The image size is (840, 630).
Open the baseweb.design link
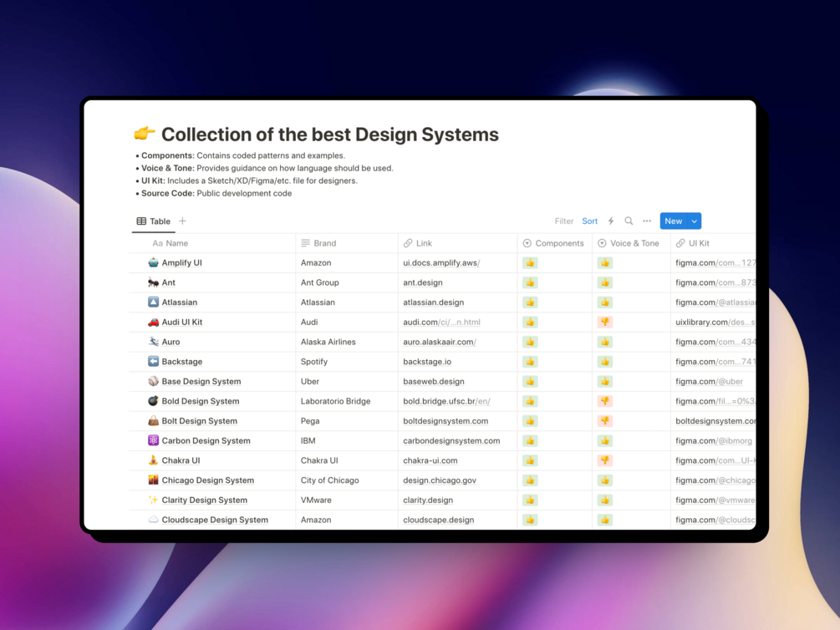click(434, 381)
